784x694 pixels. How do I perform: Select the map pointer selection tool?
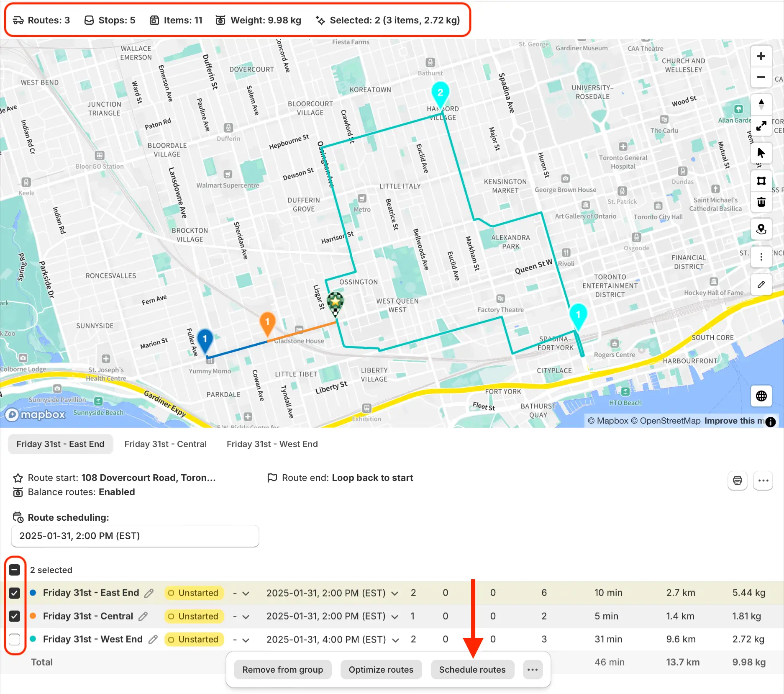[761, 153]
